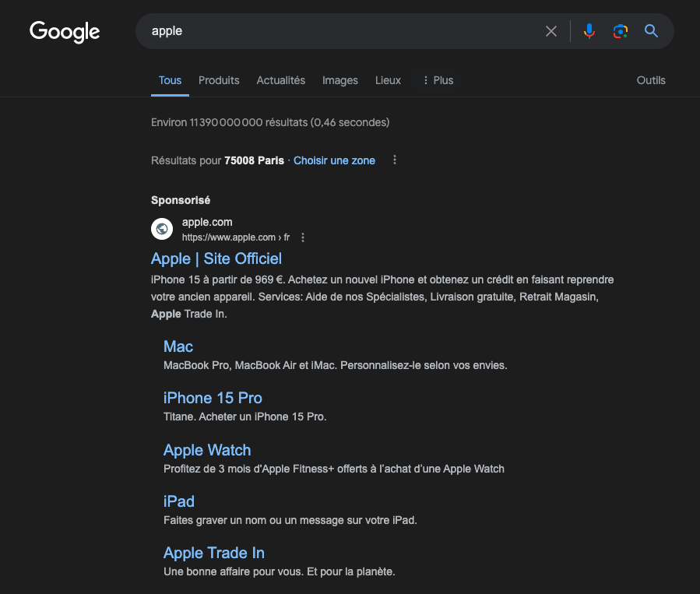Click the Sponsorisé label
This screenshot has height=594, width=700.
pyautogui.click(x=181, y=200)
